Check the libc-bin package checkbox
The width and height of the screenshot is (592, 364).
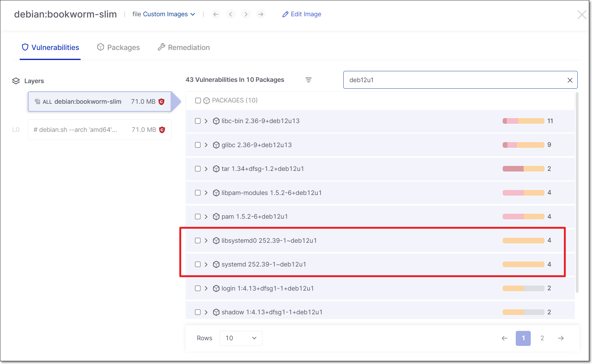point(198,121)
